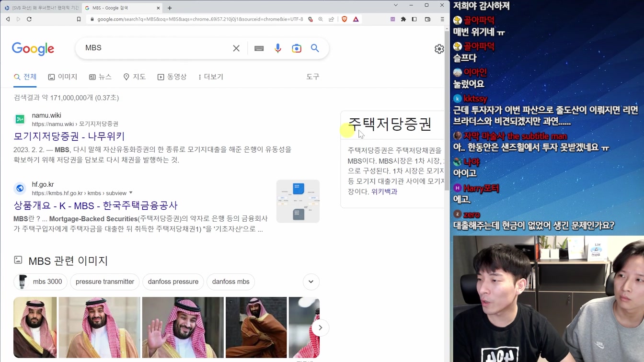Image resolution: width=644 pixels, height=362 pixels.
Task: Open the MBS 관련 이미지 heading
Action: (68, 260)
